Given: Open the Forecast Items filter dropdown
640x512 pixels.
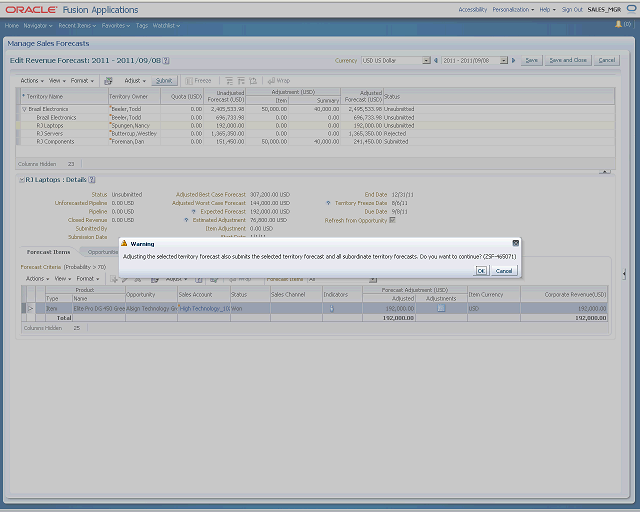Looking at the screenshot, I should [x=373, y=279].
